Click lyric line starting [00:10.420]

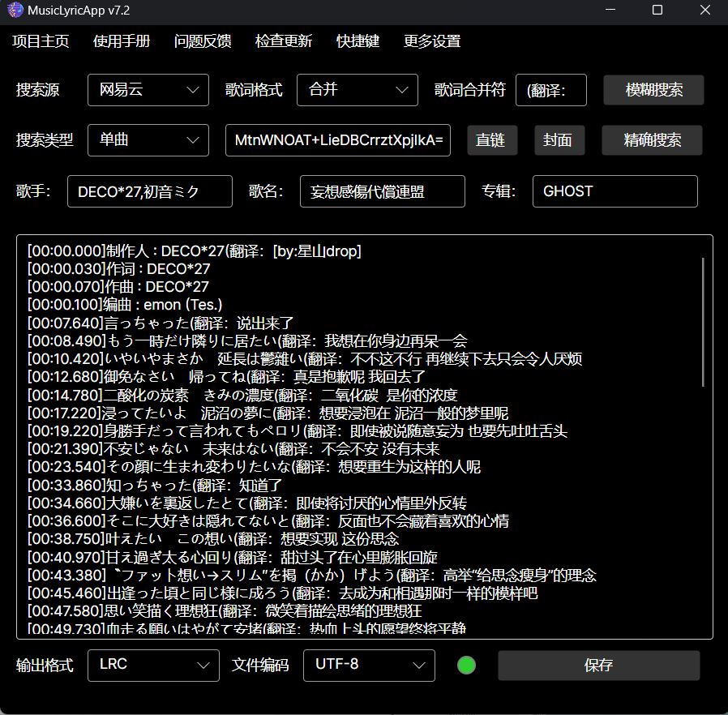click(x=305, y=359)
